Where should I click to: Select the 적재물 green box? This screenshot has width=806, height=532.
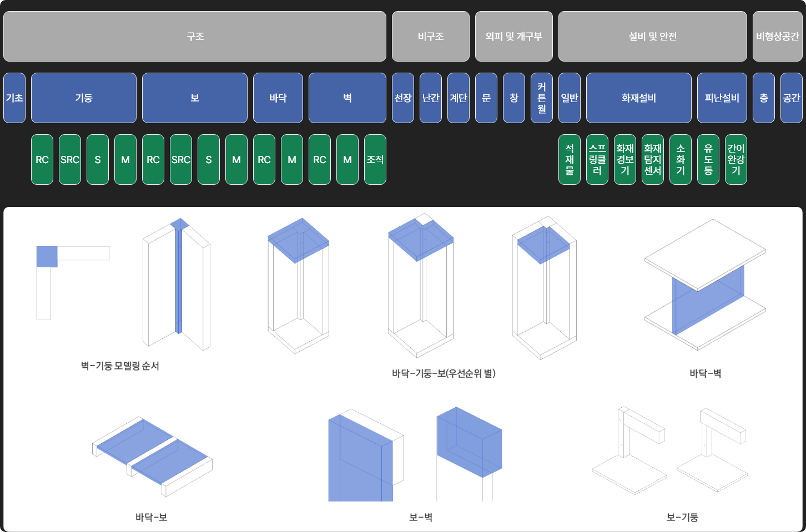pos(569,160)
